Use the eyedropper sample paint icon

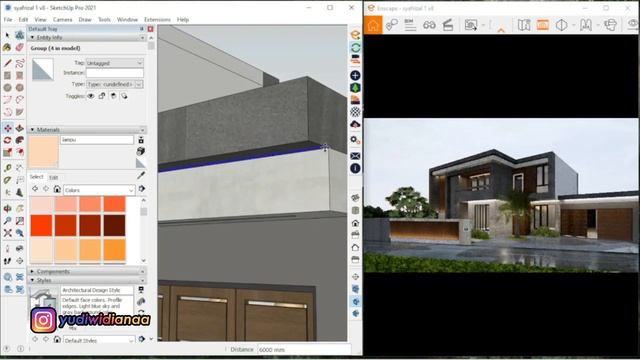(x=141, y=175)
